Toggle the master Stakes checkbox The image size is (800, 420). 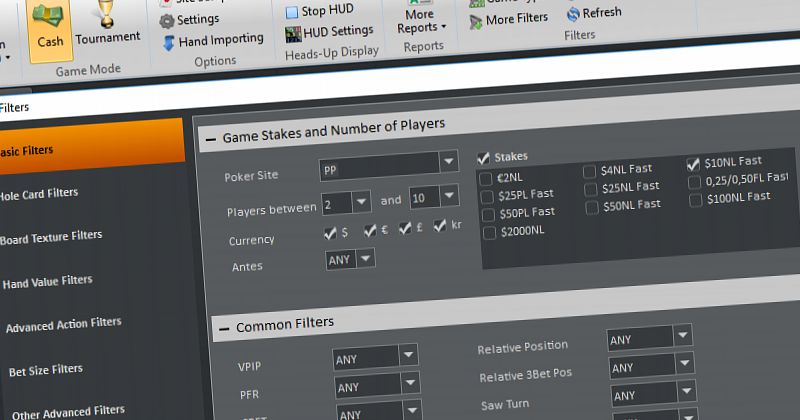pos(484,158)
